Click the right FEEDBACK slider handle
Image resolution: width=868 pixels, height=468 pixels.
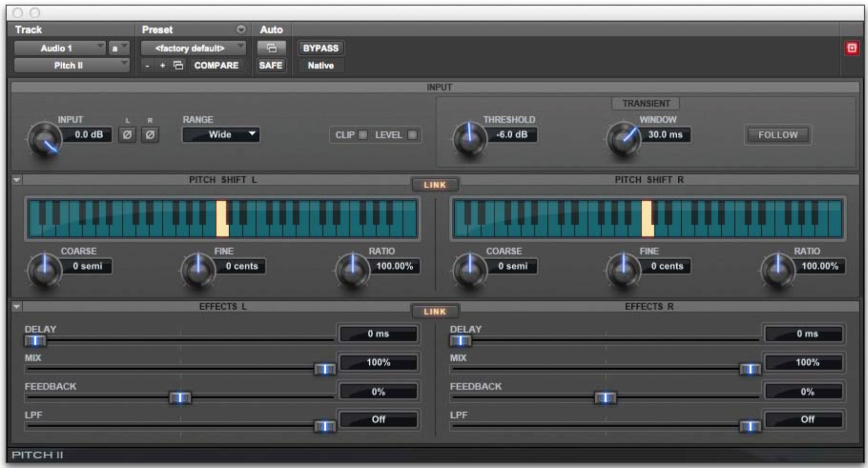click(605, 398)
